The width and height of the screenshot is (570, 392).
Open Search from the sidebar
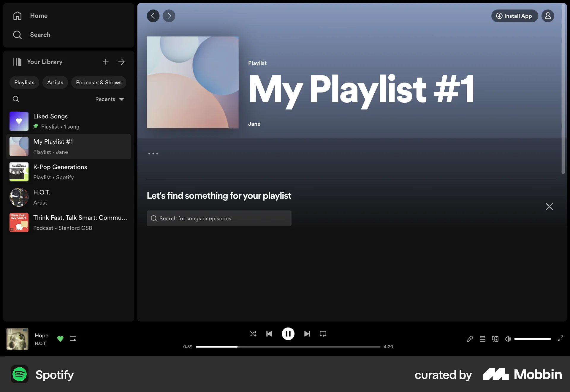click(40, 34)
